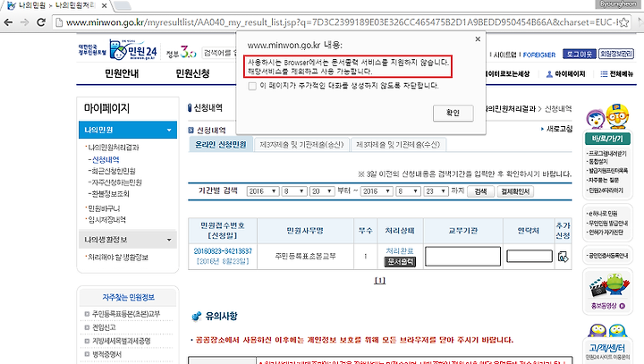Click 새로고침 link
The height and width of the screenshot is (364, 644).
[559, 129]
